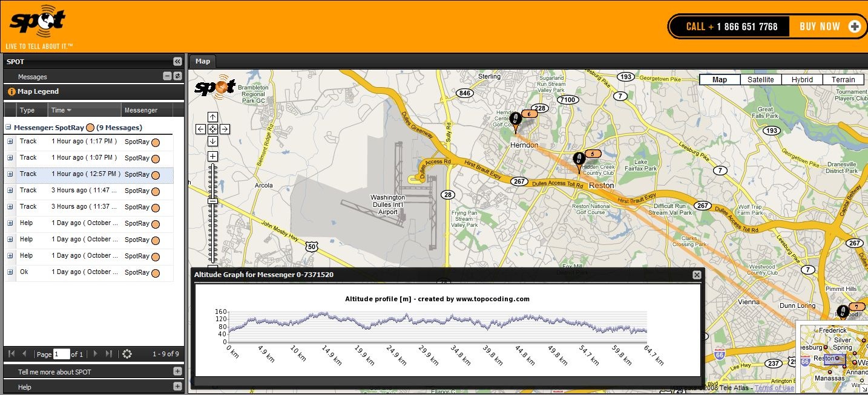Expand Tell me more about SPOT

177,371
